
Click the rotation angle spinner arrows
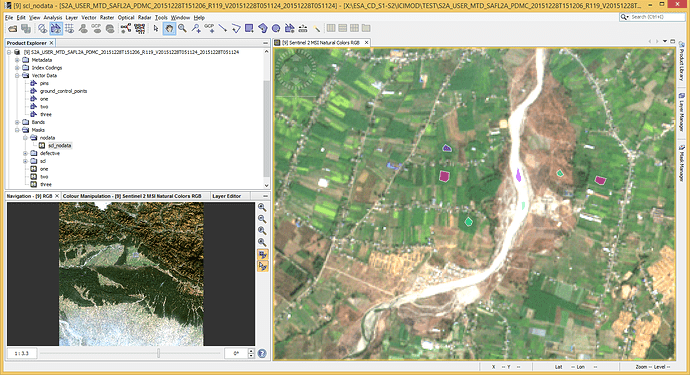coord(251,353)
